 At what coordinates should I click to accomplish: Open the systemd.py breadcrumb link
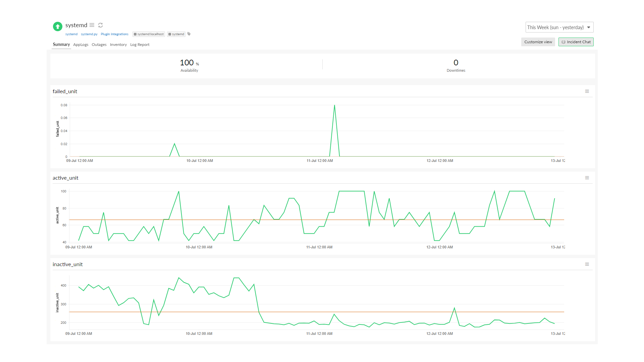point(89,34)
